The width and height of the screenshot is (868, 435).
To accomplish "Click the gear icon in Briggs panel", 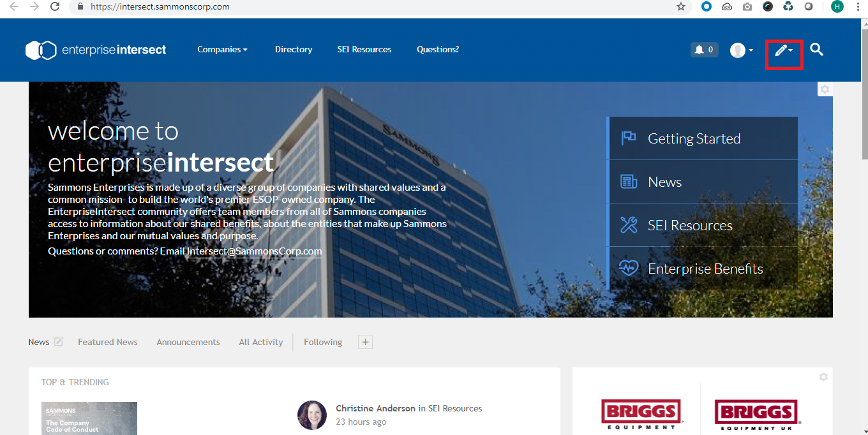I will pos(823,377).
